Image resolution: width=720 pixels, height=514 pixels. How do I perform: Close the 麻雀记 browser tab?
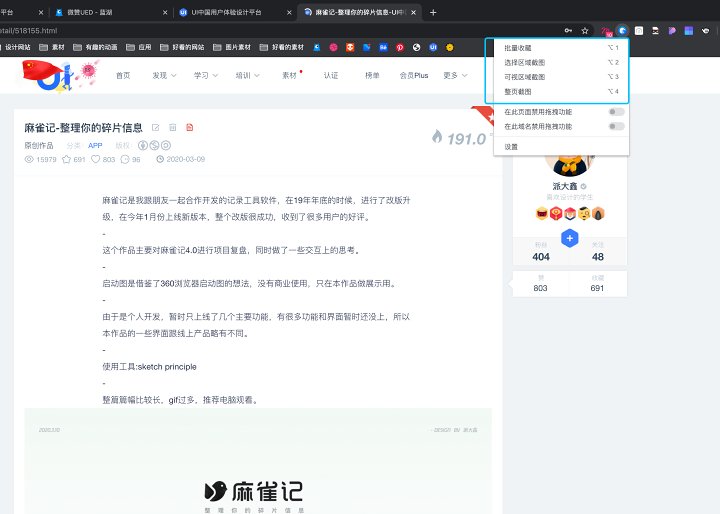coord(413,13)
